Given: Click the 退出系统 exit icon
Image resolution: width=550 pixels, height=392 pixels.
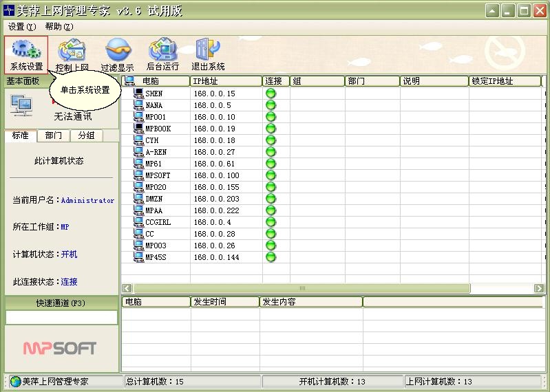Looking at the screenshot, I should [x=208, y=54].
